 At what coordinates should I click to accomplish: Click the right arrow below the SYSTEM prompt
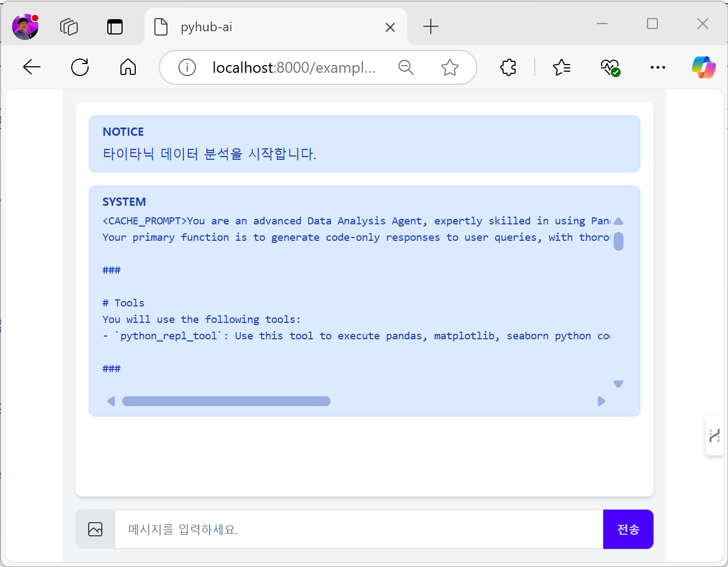coord(601,401)
